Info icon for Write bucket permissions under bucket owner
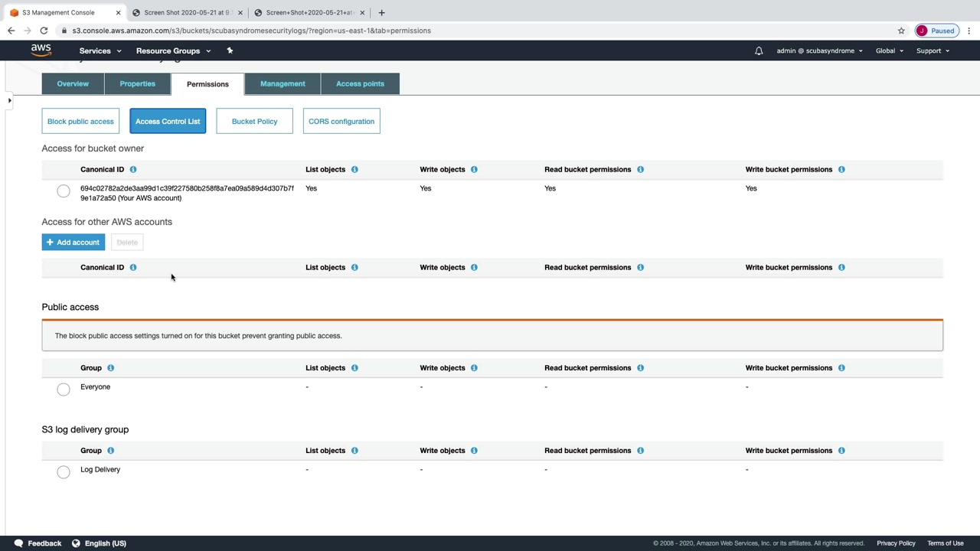Viewport: 980px width, 551px height. tap(841, 169)
